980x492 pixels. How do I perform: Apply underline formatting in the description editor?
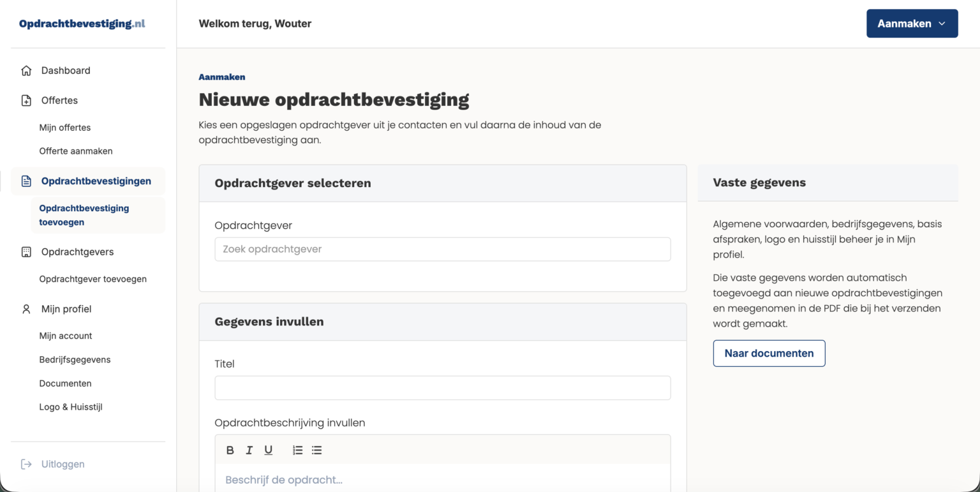(x=269, y=451)
